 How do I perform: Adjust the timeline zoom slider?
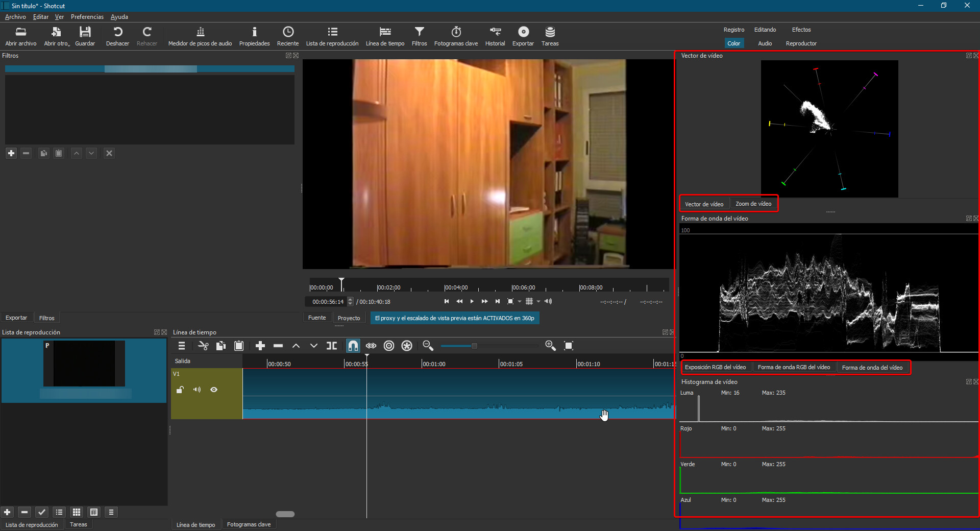pos(474,346)
